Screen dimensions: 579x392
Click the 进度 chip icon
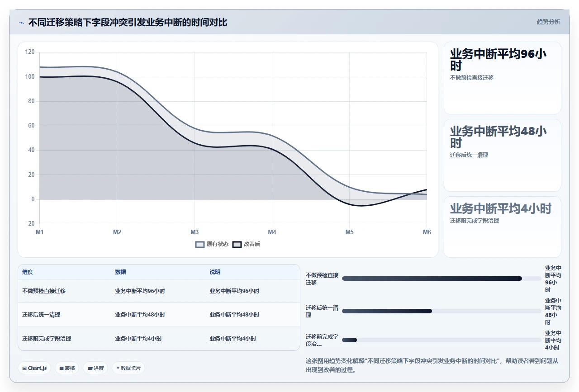(x=90, y=368)
